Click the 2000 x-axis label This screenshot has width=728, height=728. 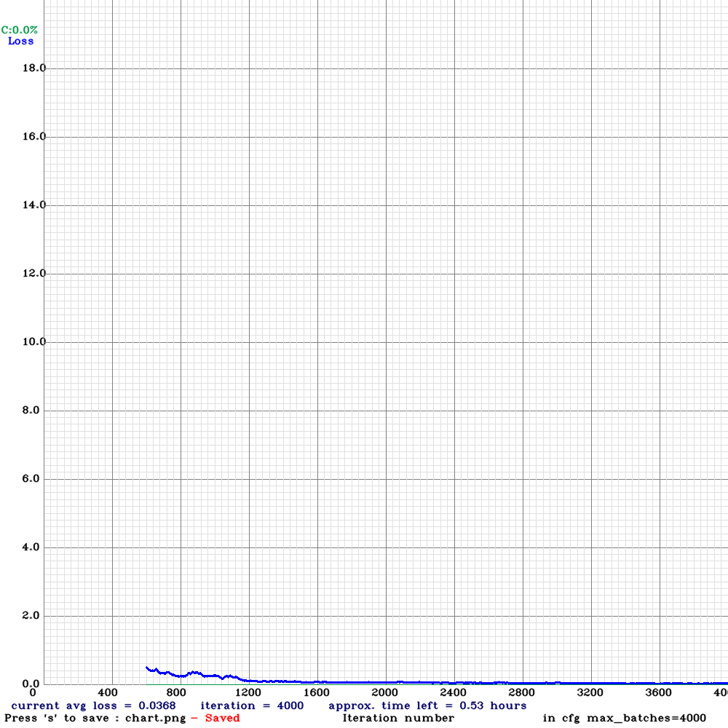[x=385, y=692]
